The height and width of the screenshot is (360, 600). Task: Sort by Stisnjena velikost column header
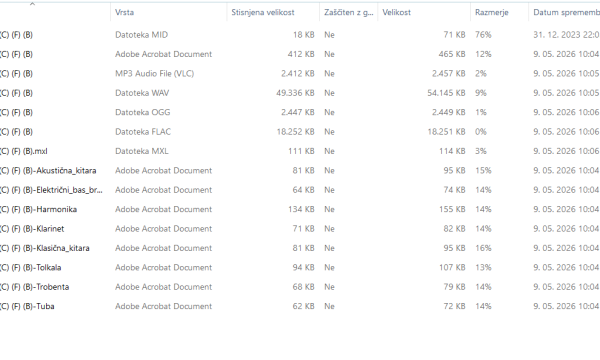coord(262,12)
